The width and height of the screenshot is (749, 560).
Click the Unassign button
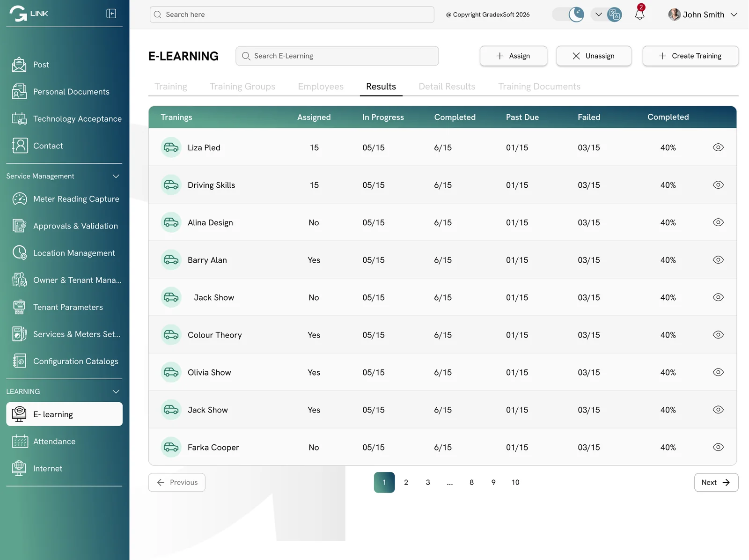(594, 56)
